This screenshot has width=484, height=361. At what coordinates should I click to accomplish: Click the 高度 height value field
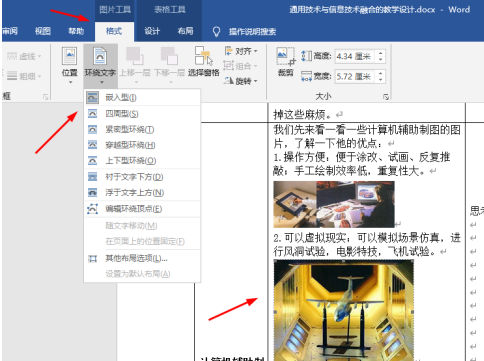(355, 56)
